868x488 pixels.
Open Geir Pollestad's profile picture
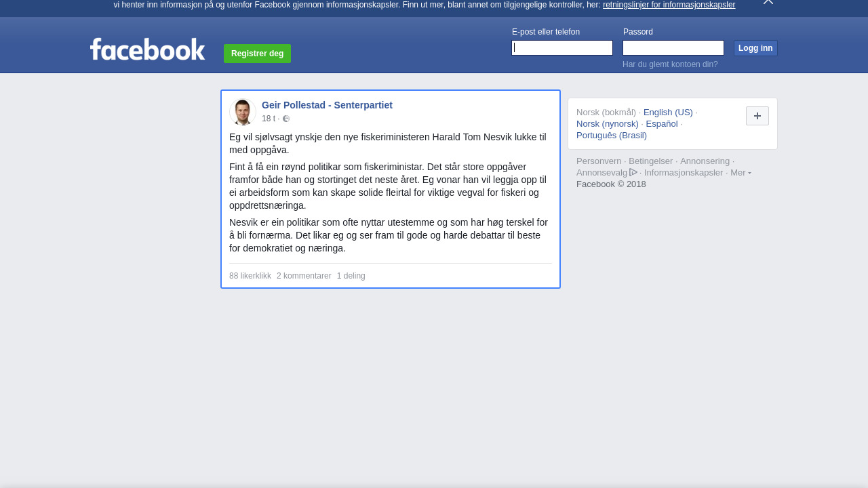coord(242,112)
